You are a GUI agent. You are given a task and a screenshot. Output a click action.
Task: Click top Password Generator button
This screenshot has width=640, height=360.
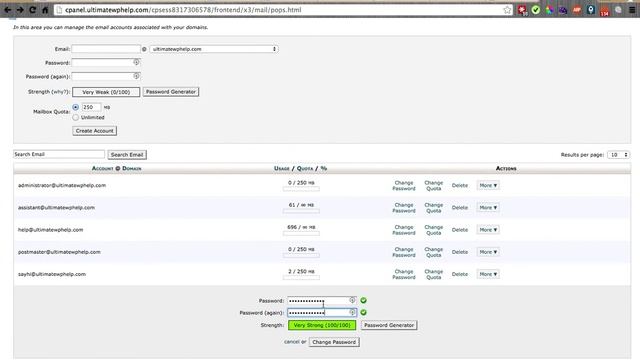point(171,92)
